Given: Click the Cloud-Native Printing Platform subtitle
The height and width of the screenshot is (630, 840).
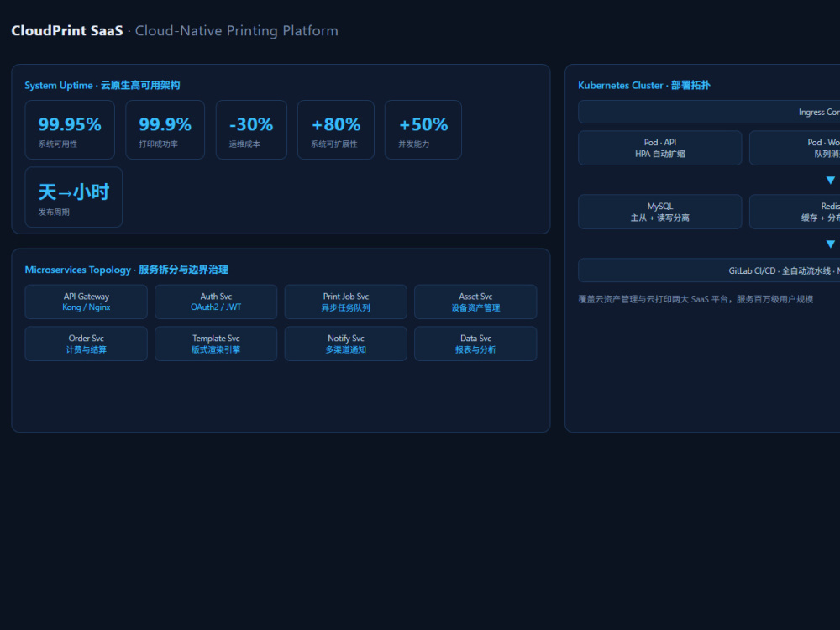Looking at the screenshot, I should click(x=236, y=30).
